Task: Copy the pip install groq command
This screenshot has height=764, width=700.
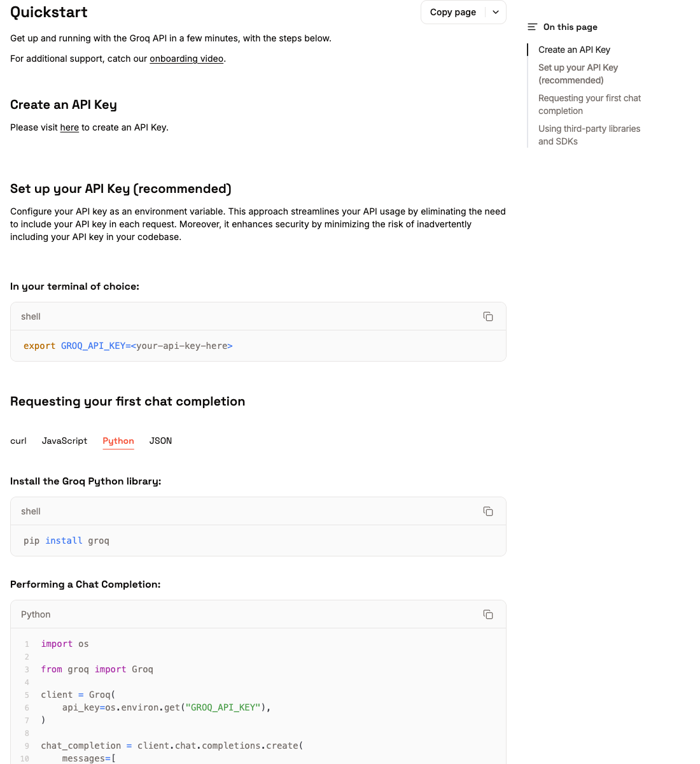Action: (488, 511)
